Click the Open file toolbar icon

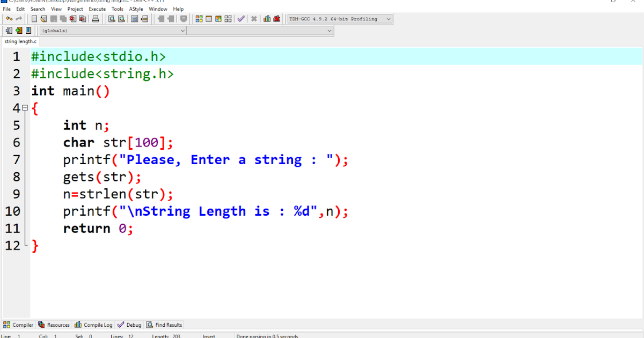tap(43, 19)
